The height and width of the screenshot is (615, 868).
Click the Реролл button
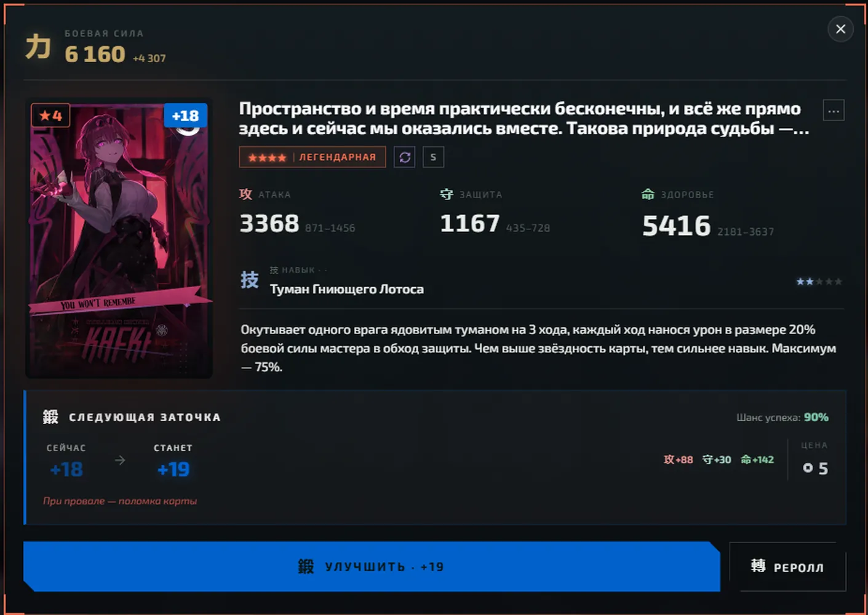787,567
